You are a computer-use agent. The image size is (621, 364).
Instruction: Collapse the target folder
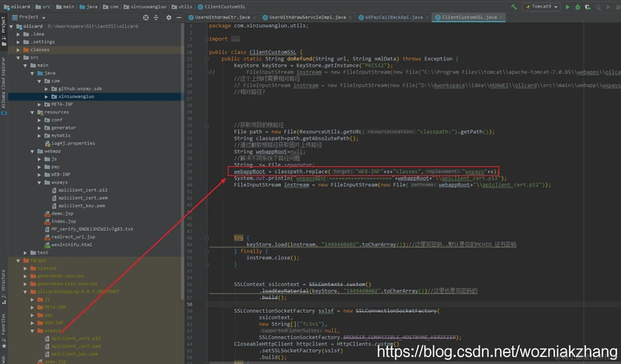pos(18,261)
